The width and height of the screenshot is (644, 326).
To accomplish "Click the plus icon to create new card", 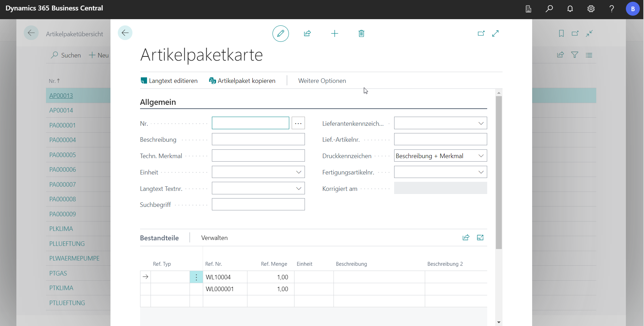I will 334,33.
